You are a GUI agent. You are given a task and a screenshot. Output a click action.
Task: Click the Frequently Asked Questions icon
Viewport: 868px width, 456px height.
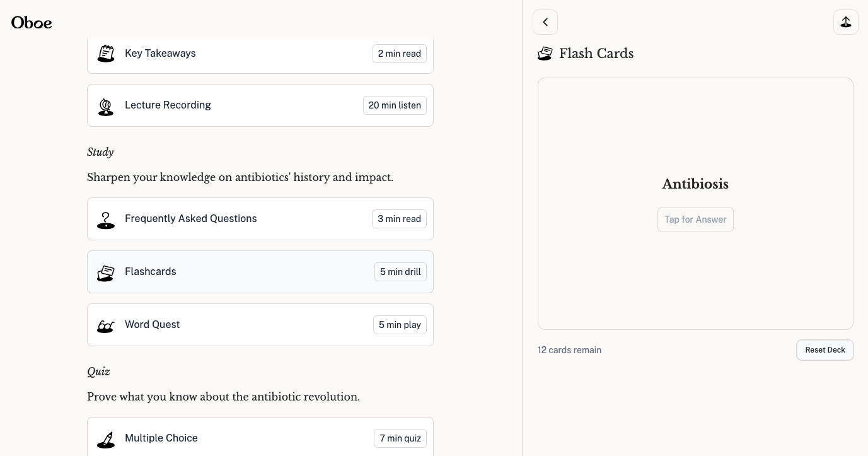106,219
